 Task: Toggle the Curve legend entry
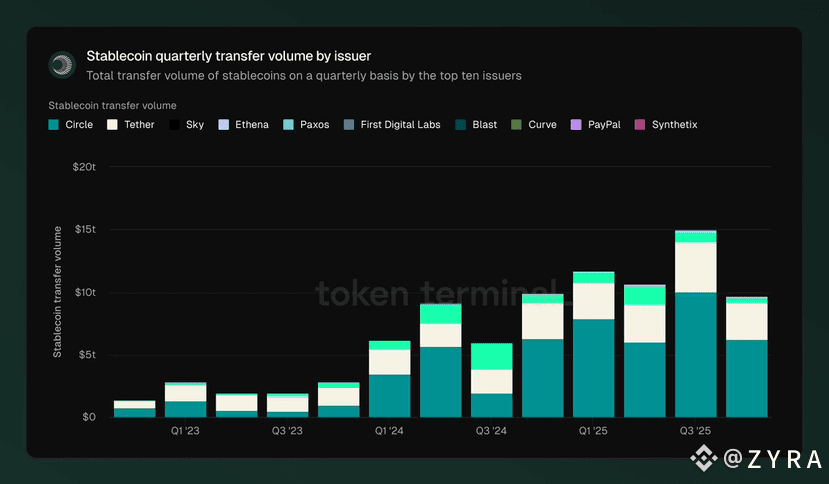pos(534,125)
